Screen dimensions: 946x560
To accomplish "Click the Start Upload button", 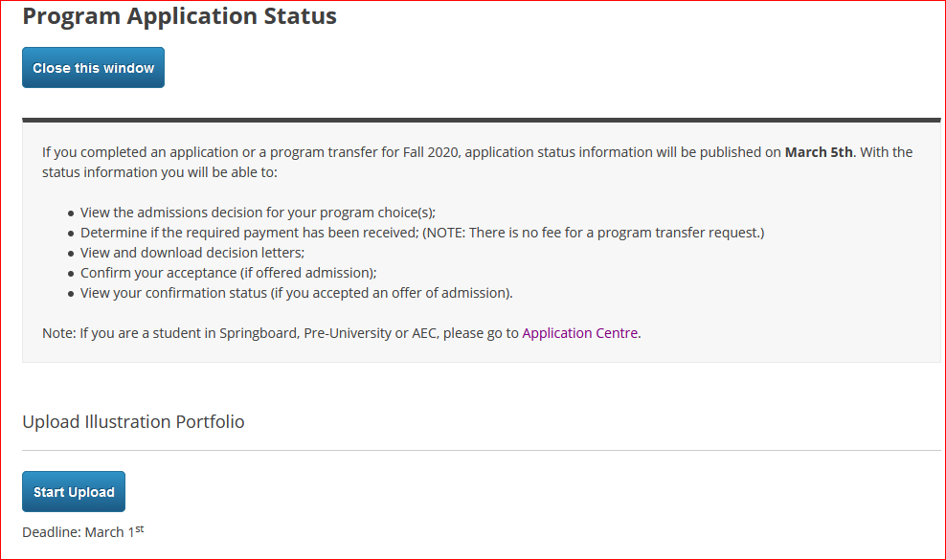I will (x=74, y=492).
